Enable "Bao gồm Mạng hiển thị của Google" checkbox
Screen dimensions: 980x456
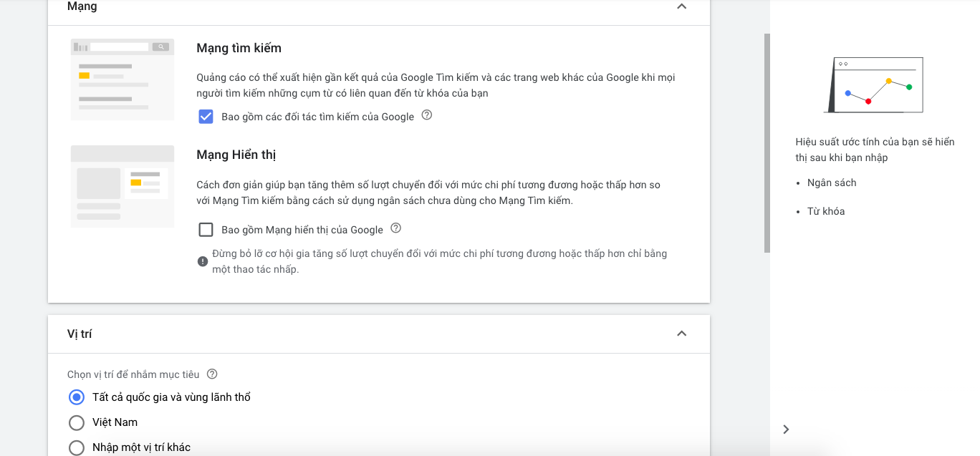pos(206,230)
